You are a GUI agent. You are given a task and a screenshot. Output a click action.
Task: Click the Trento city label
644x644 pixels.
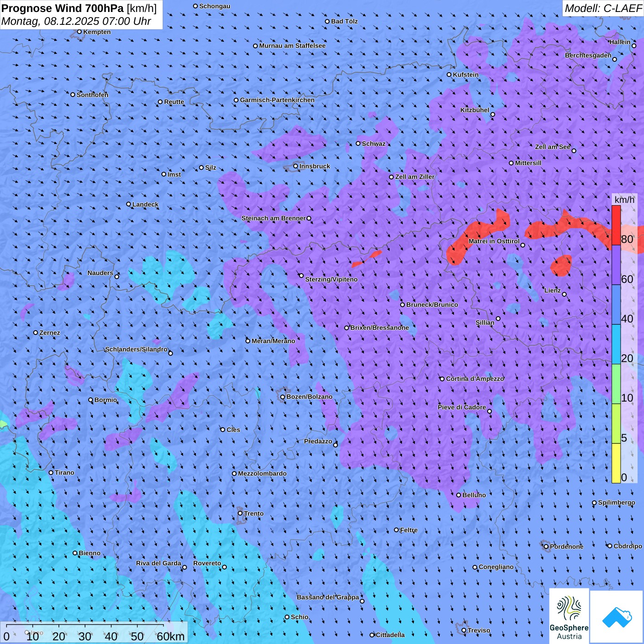tap(254, 513)
